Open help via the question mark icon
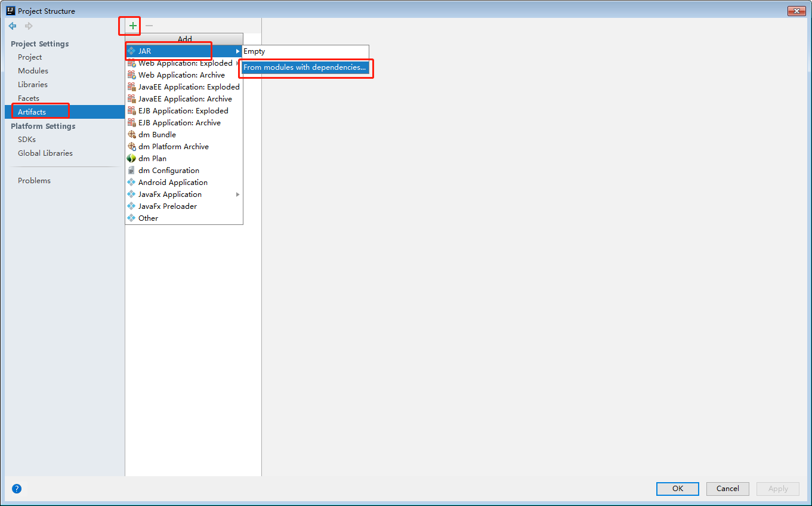 click(x=16, y=488)
